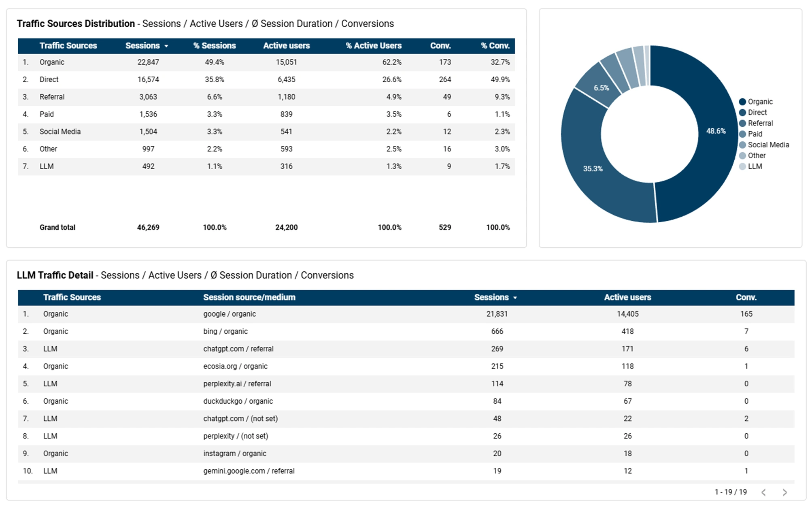
Task: Click Active users header in LLM table
Action: (x=627, y=297)
